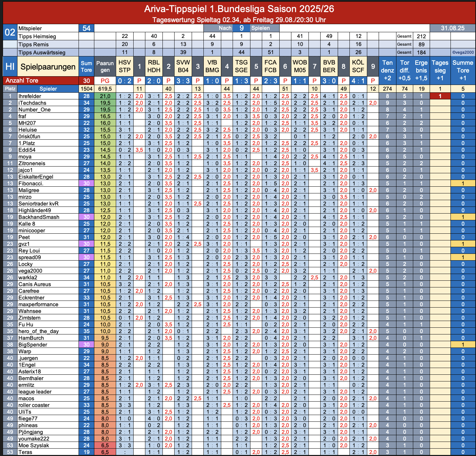This screenshot has height=456, width=476.
Task: Select player name 0risk0fun
Action: (29, 136)
